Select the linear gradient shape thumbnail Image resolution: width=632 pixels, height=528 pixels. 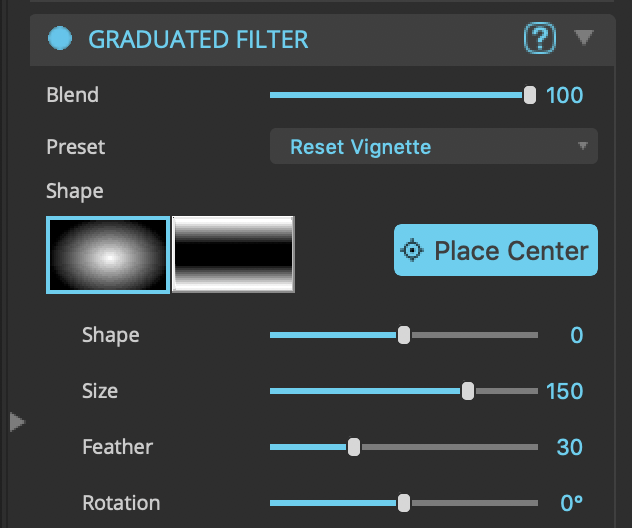pos(234,255)
